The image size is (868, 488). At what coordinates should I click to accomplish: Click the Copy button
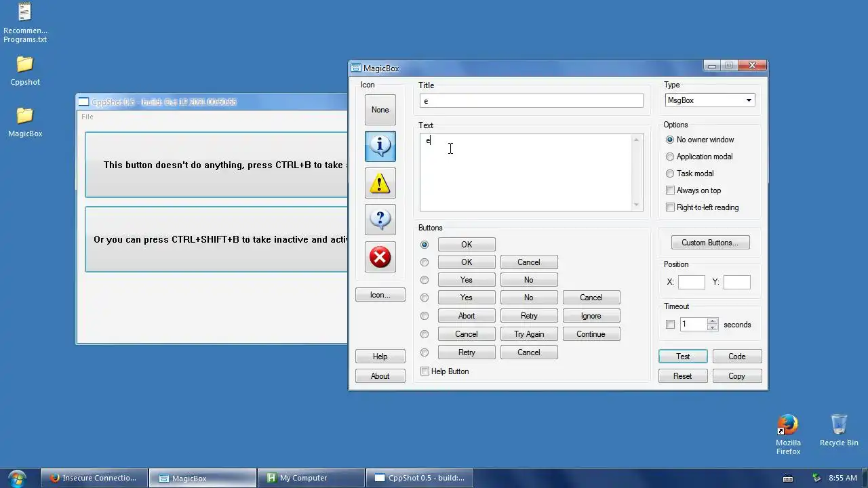click(x=737, y=376)
